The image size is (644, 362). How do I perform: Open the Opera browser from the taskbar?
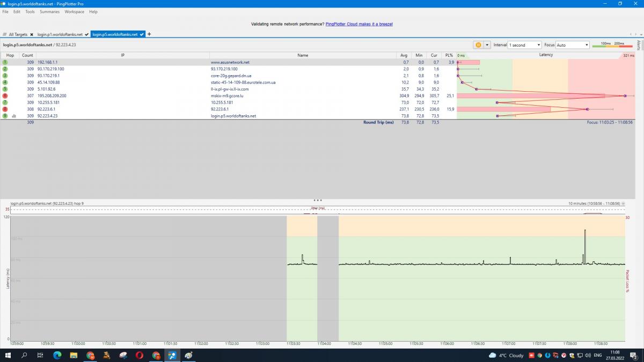(x=139, y=355)
